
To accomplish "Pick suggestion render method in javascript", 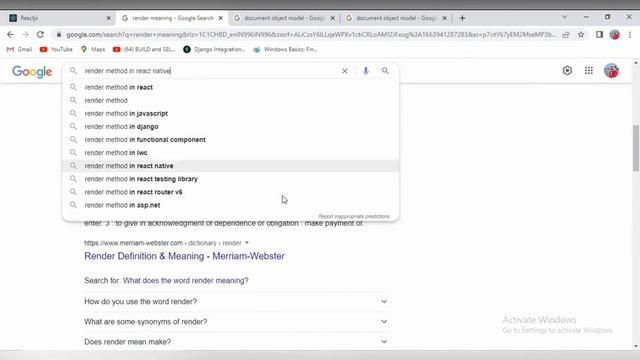I will [231, 113].
